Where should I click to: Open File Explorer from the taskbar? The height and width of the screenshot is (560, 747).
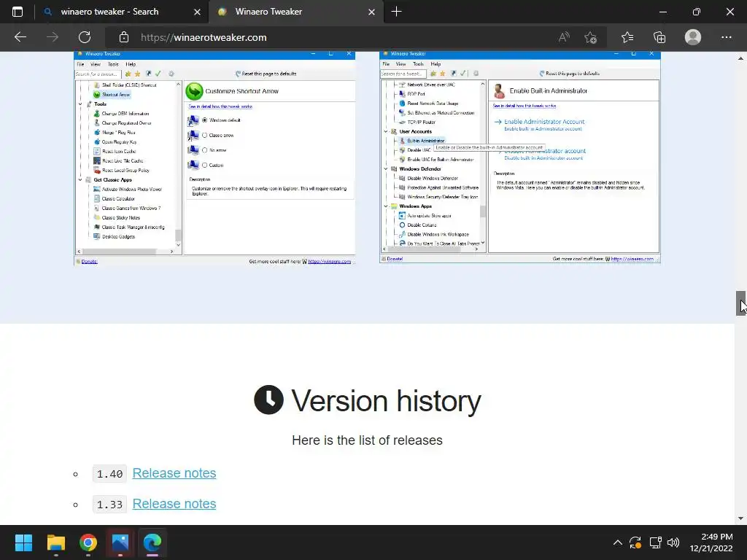coord(55,542)
